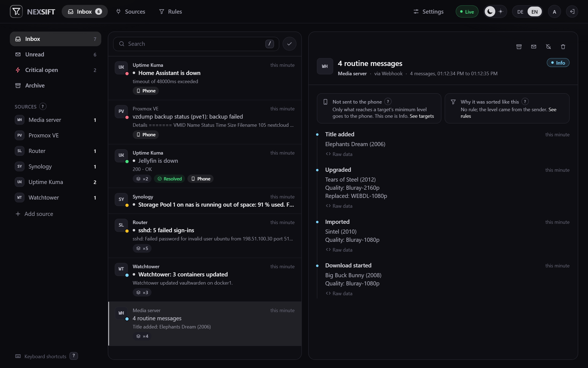This screenshot has width=588, height=368.
Task: Follow the See rules link
Action: click(509, 113)
